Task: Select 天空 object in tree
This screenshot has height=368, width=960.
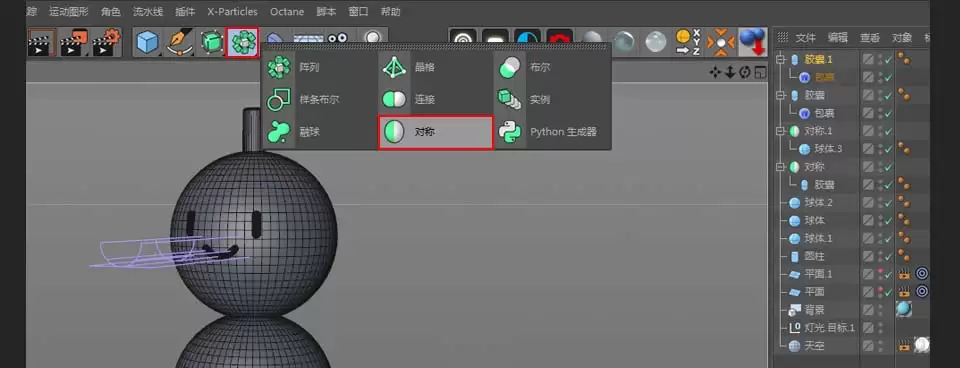Action: pyautogui.click(x=814, y=345)
